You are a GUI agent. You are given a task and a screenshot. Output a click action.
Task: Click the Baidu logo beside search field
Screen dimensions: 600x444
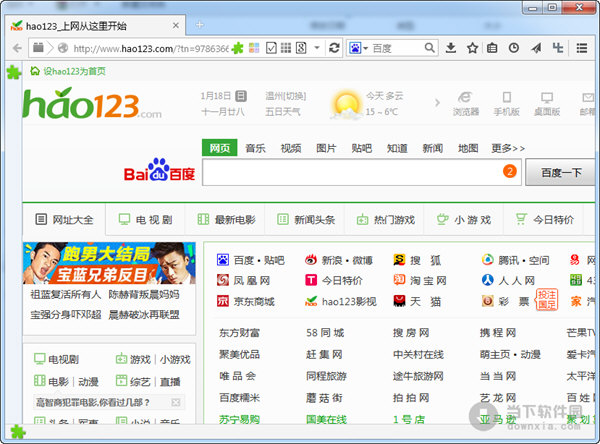(159, 170)
